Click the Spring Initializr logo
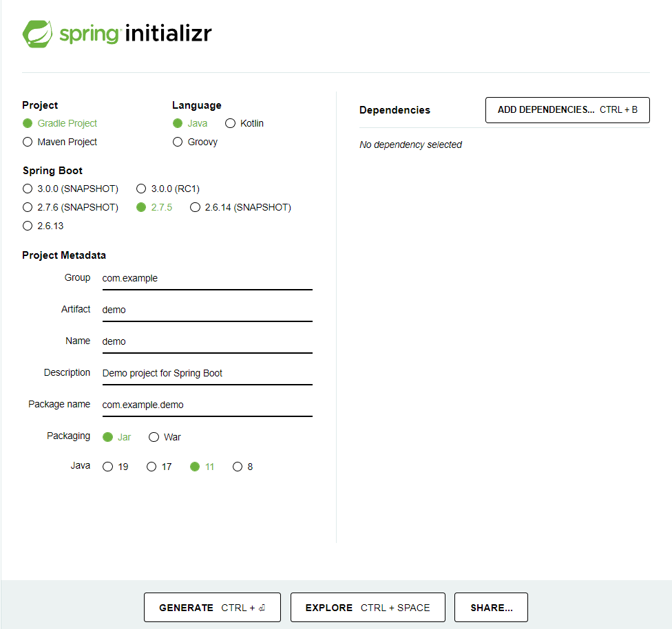This screenshot has width=672, height=629. click(x=117, y=34)
